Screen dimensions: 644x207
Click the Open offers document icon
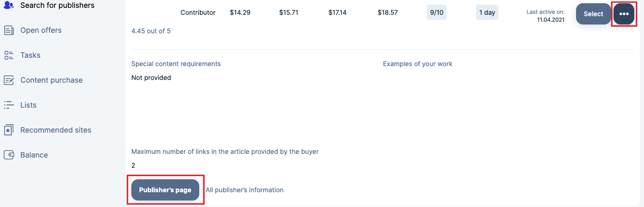tap(9, 30)
